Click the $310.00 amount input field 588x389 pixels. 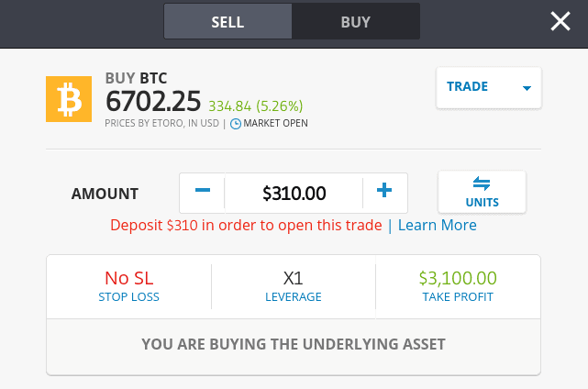pyautogui.click(x=294, y=193)
